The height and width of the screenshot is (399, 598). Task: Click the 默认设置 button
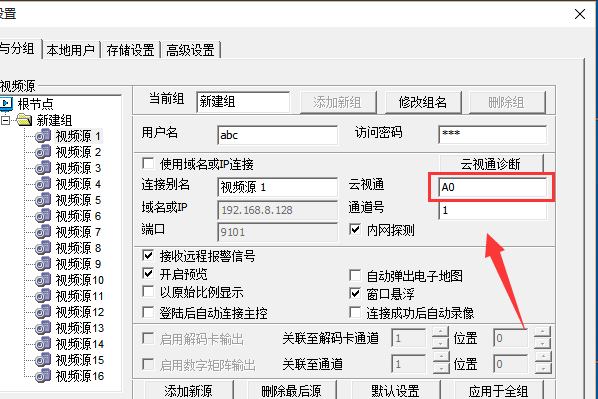[395, 390]
